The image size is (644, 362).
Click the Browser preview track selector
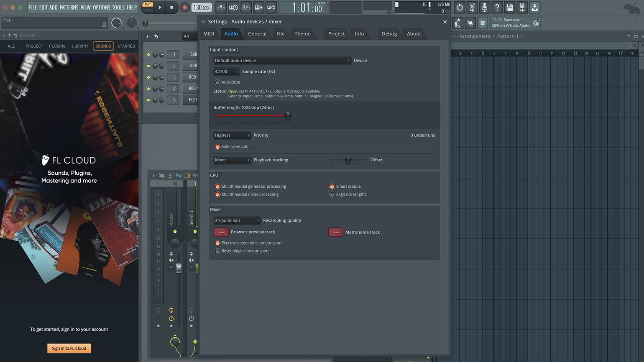point(221,232)
